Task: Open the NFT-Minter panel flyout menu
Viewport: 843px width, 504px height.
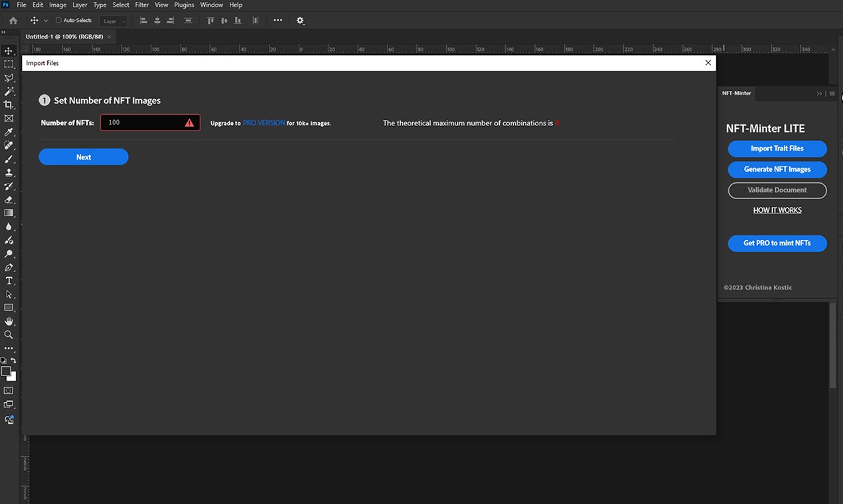Action: (x=832, y=94)
